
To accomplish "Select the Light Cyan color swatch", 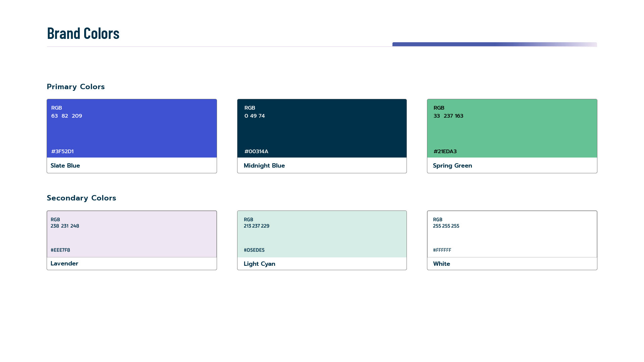I will point(322,234).
